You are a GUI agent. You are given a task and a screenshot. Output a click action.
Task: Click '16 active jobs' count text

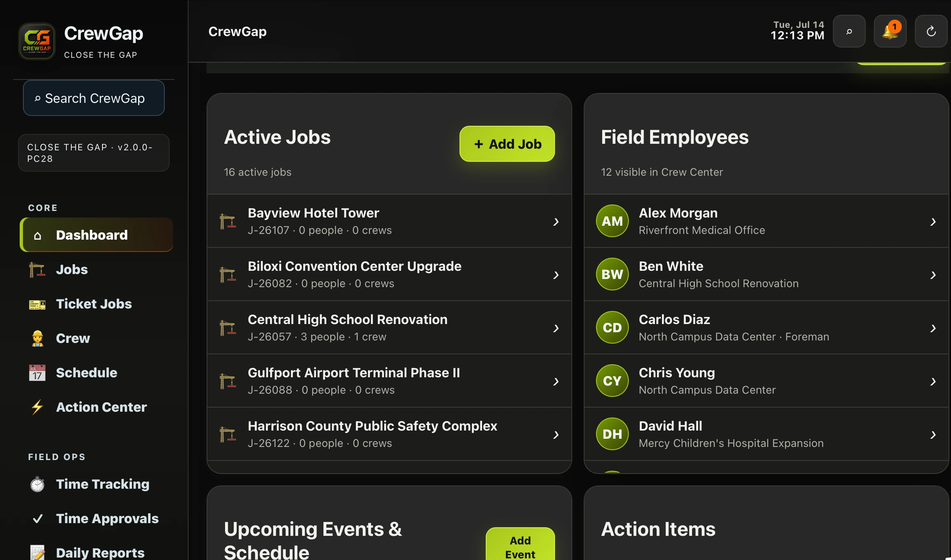(257, 172)
